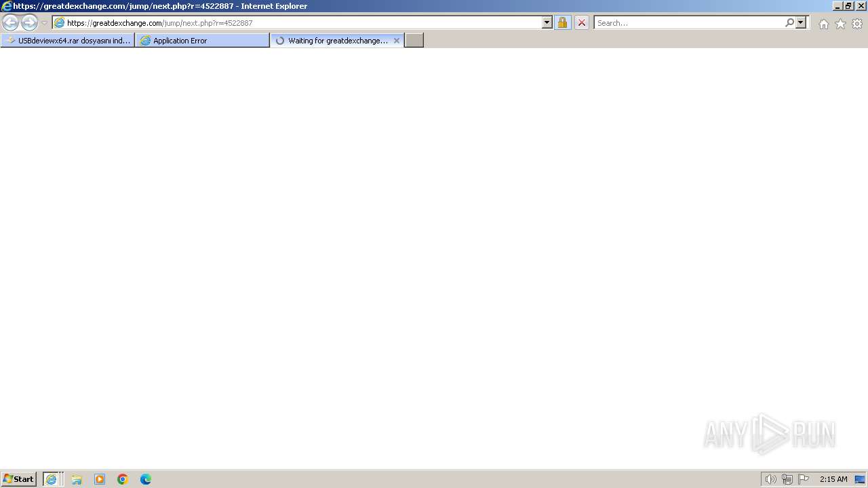Open the Tools gear icon
The width and height of the screenshot is (868, 488).
(x=857, y=24)
